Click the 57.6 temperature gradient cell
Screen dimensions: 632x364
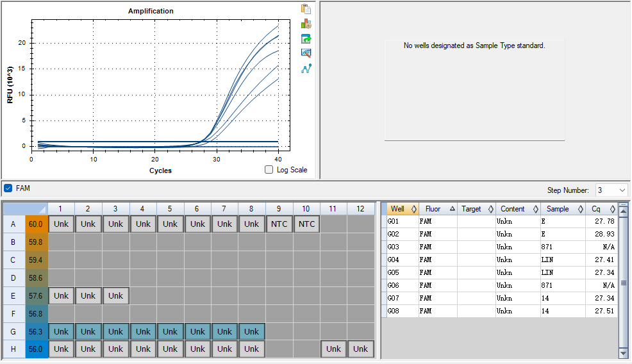[37, 296]
